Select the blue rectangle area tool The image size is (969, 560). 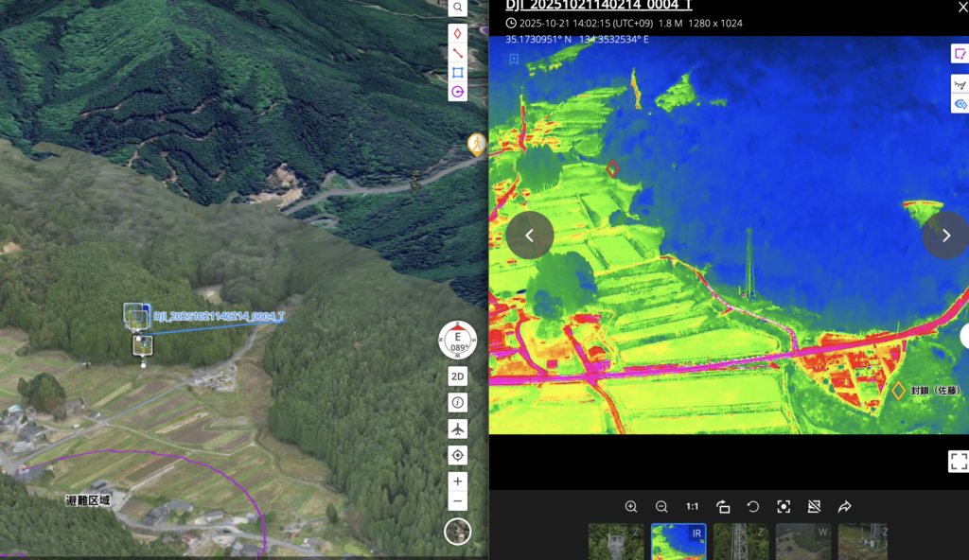(457, 72)
